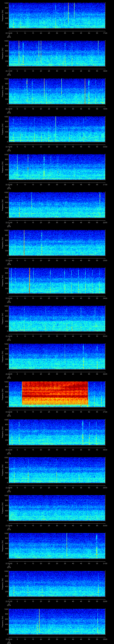The image size is (114, 644).
Task: Click the "32:00" end-of-minute label
Action: point(105,601)
